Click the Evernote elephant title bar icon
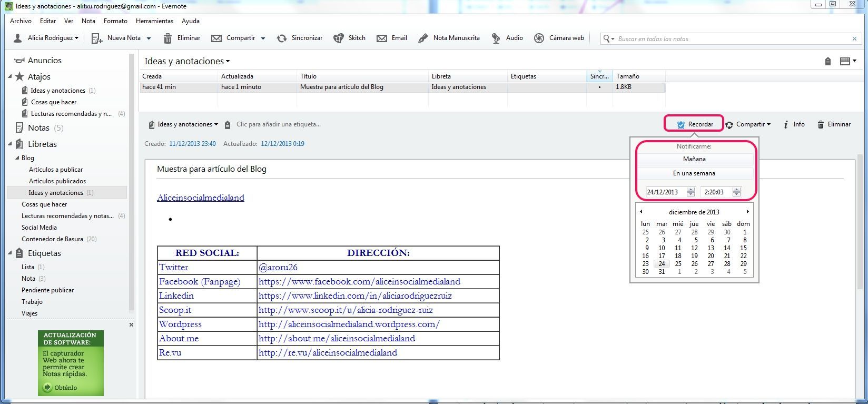The image size is (868, 404). [x=8, y=6]
